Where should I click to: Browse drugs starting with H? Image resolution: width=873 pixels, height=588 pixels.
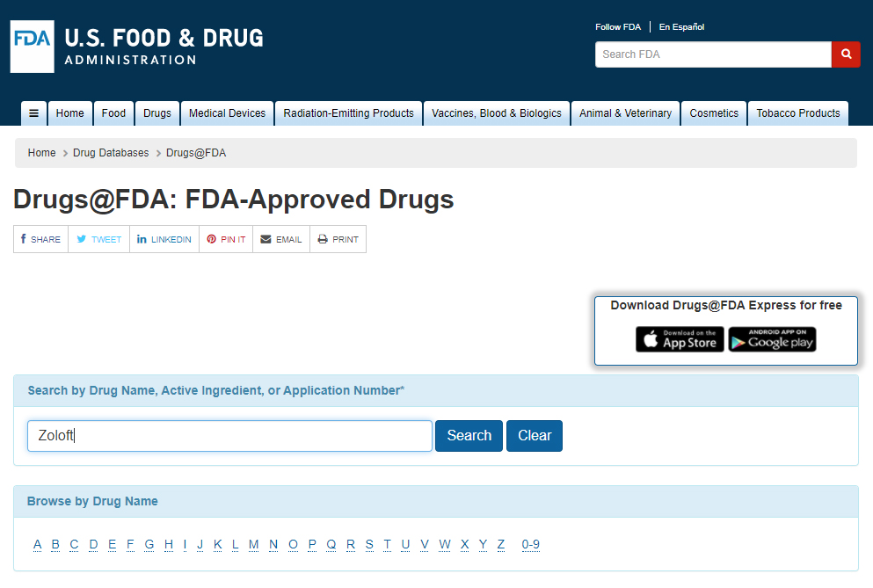pos(169,545)
